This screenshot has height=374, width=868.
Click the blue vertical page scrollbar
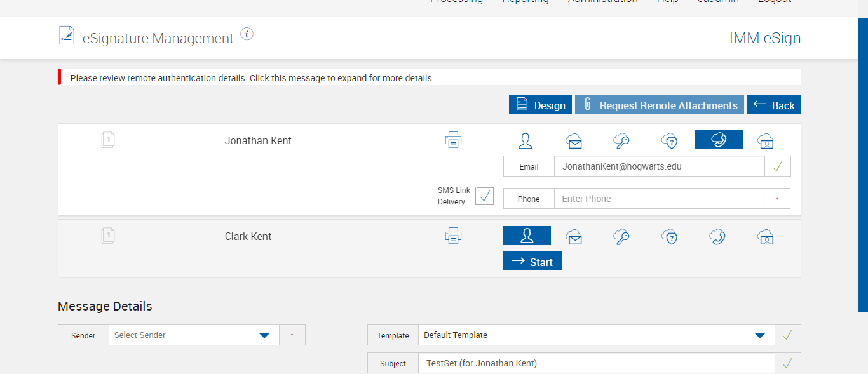pos(863,165)
